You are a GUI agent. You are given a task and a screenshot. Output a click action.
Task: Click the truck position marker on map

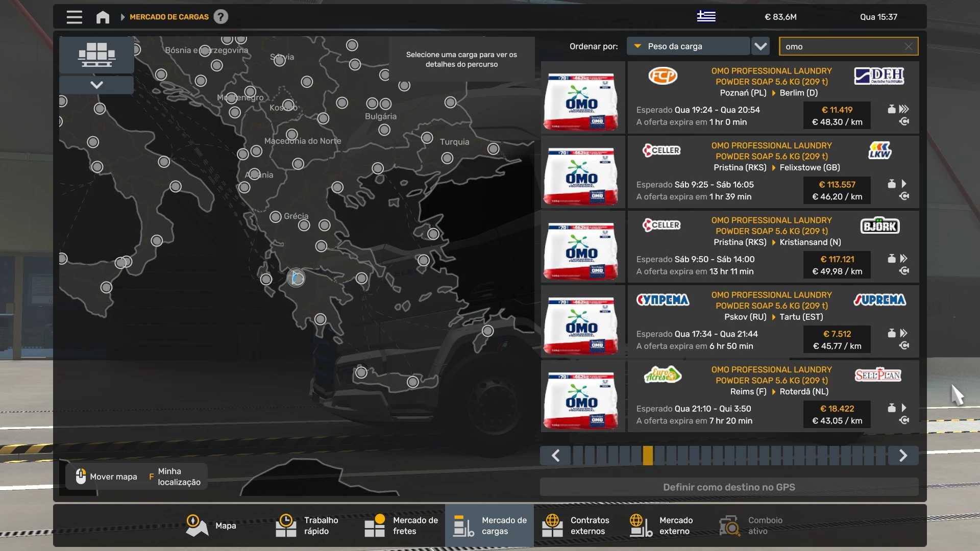(x=296, y=278)
